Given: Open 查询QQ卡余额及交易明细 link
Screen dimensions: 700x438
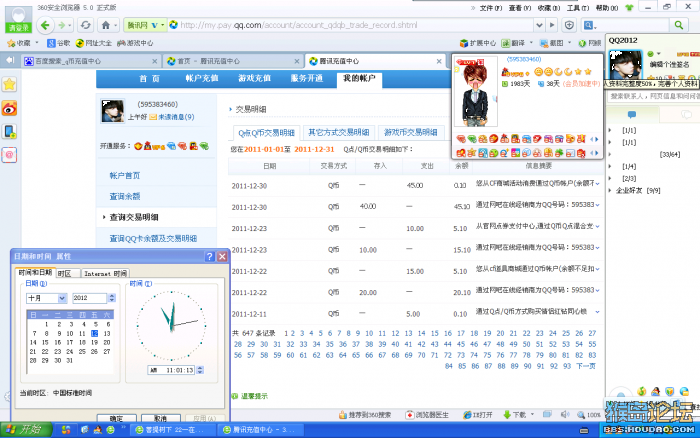Looking at the screenshot, I should point(153,238).
